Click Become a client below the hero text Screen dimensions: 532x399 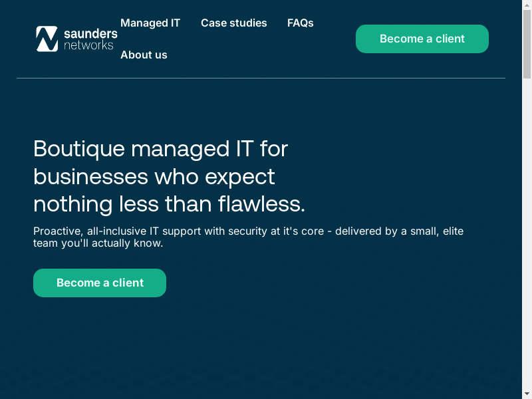(100, 283)
